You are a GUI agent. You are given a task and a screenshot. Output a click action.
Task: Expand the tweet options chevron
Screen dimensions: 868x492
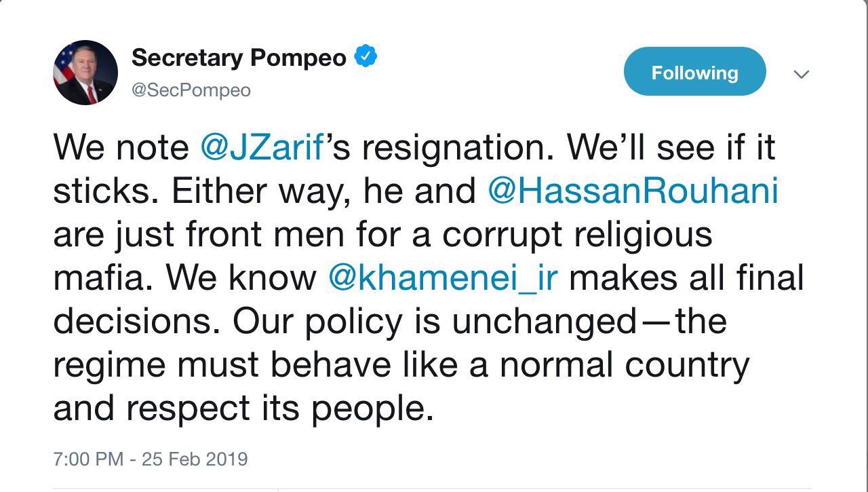pos(802,74)
